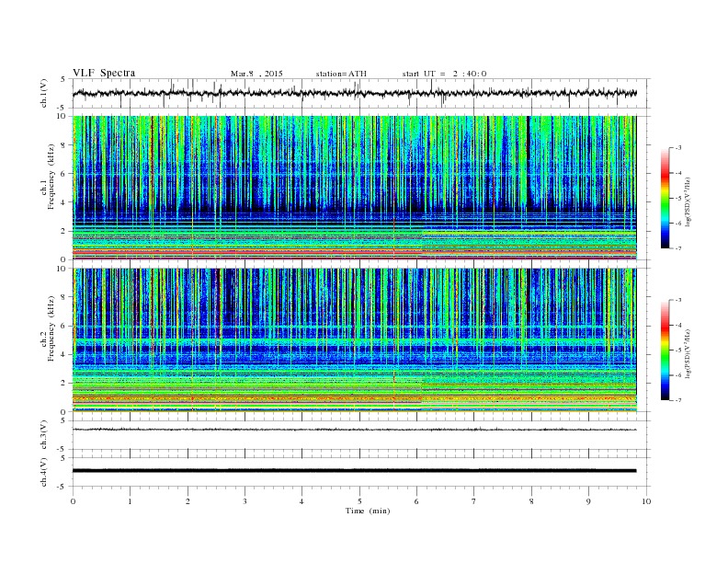Click the "10" kHz tick on ch.2 spectrogram axis
The height and width of the screenshot is (563, 728).
63,269
